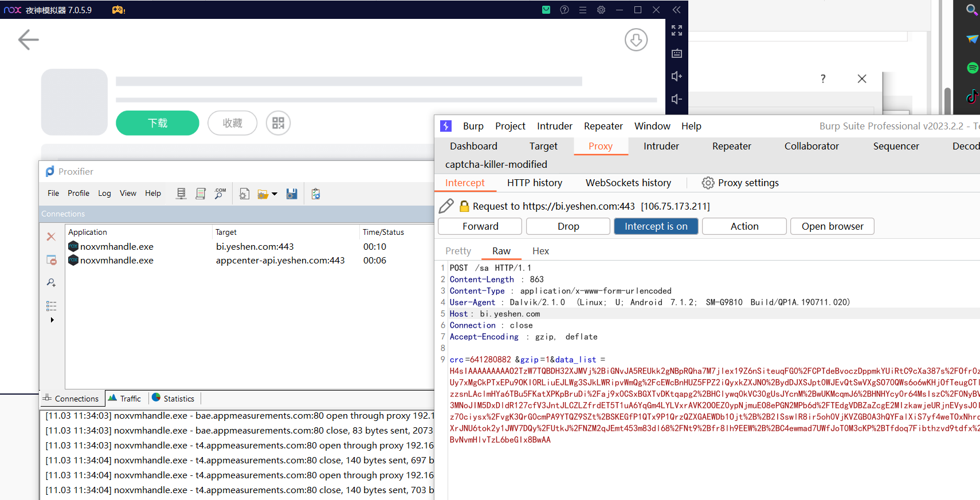Screen dimensions: 980x500
Task: Click the blue paper plane dock icon
Action: [x=973, y=39]
